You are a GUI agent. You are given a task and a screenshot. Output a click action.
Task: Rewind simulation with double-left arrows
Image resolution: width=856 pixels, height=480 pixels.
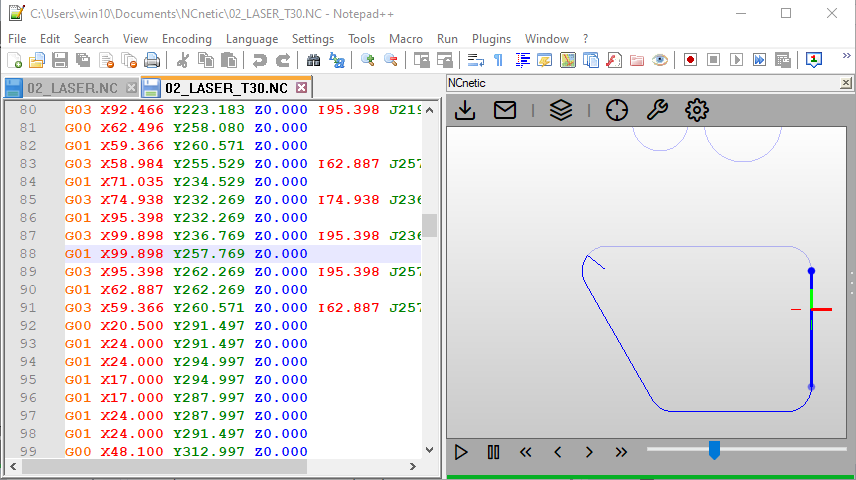526,452
